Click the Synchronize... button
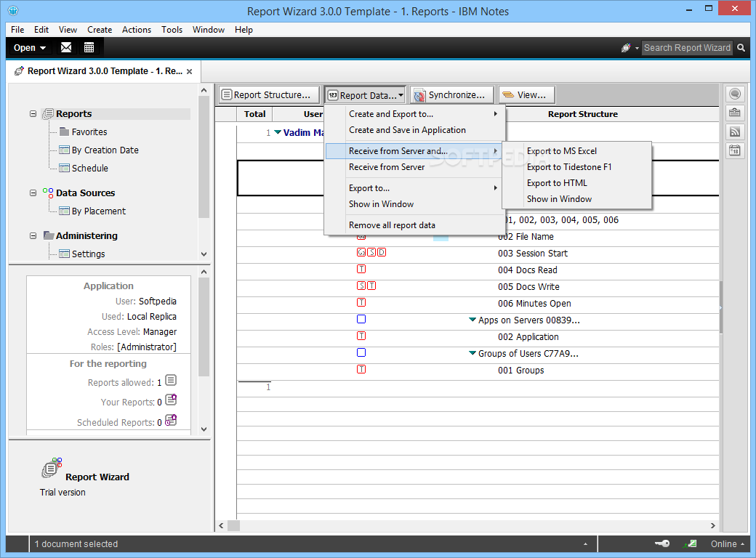 click(453, 95)
